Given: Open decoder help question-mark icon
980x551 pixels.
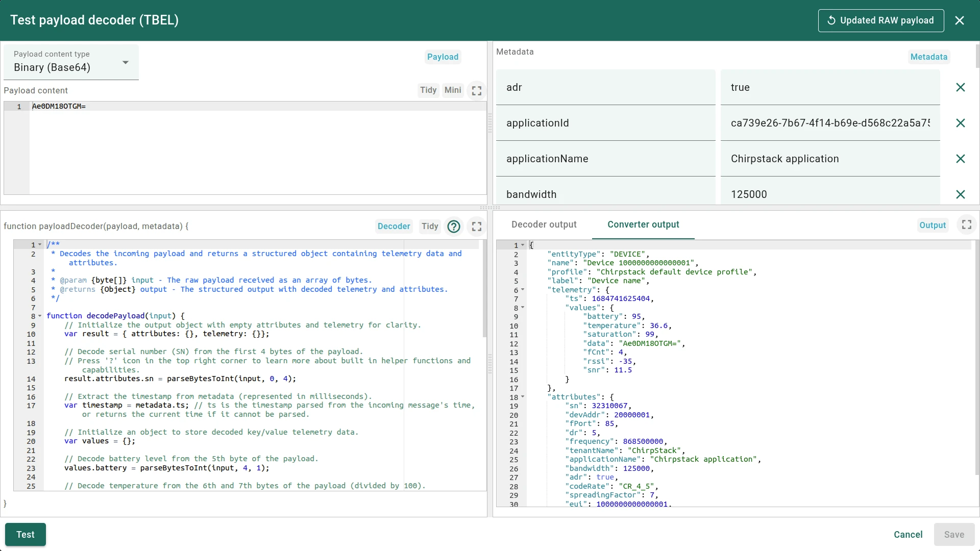Looking at the screenshot, I should click(454, 227).
